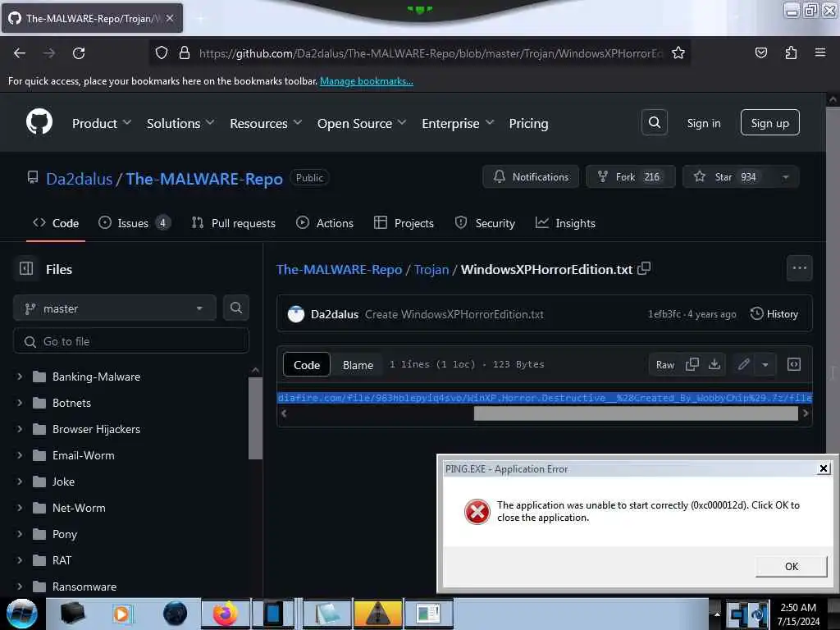This screenshot has width=840, height=630.
Task: Click the Sign in link
Action: (x=703, y=123)
